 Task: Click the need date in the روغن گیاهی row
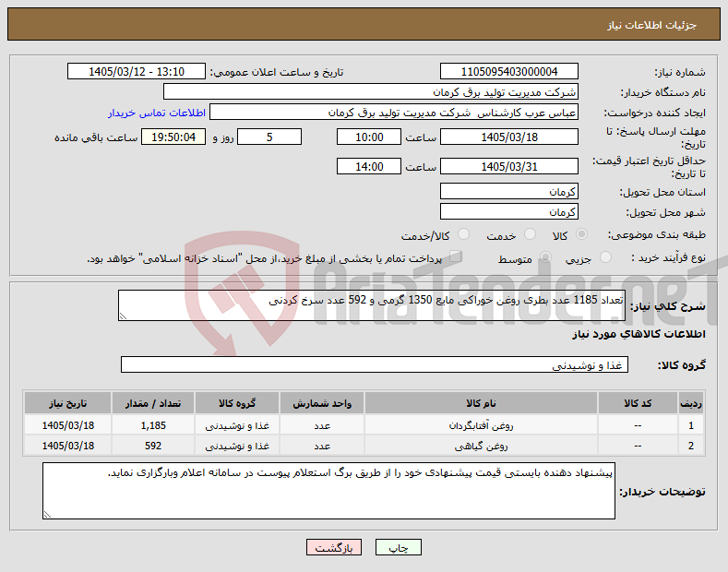[x=67, y=446]
